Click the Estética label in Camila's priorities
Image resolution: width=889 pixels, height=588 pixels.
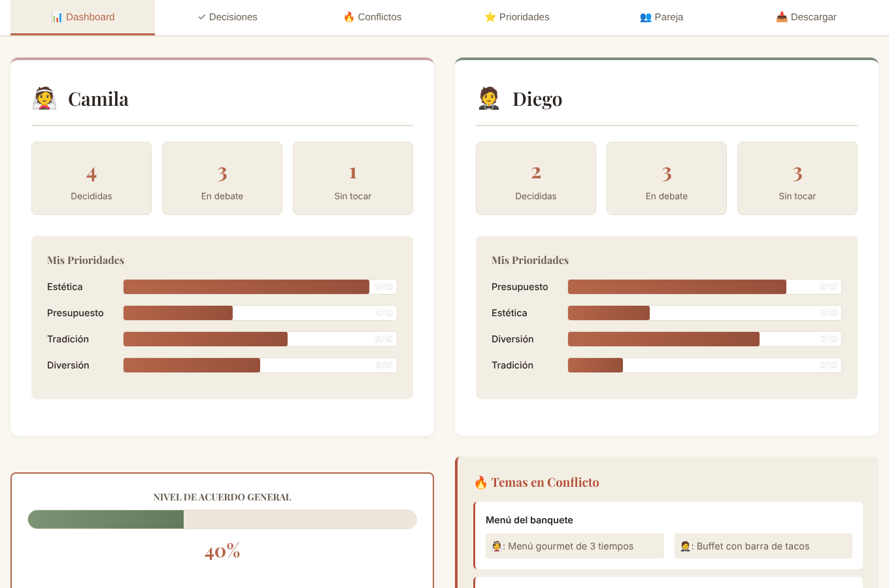tap(65, 287)
